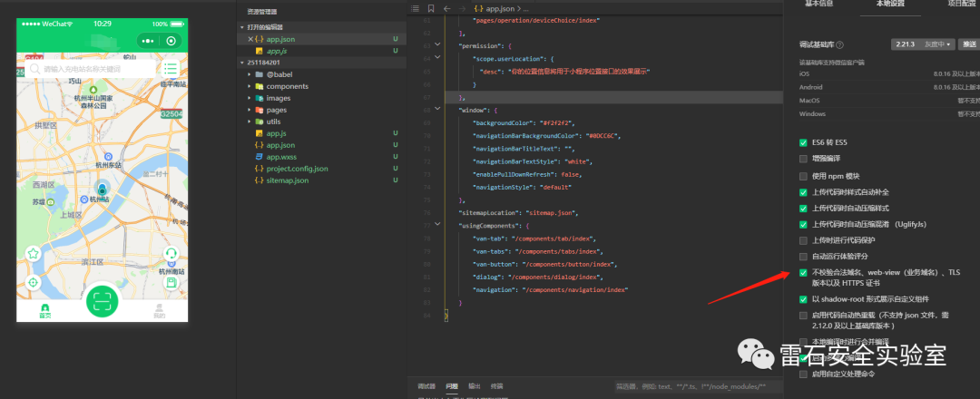Open the station list icon beside search
Viewport: 980px width, 399px height.
[x=170, y=68]
